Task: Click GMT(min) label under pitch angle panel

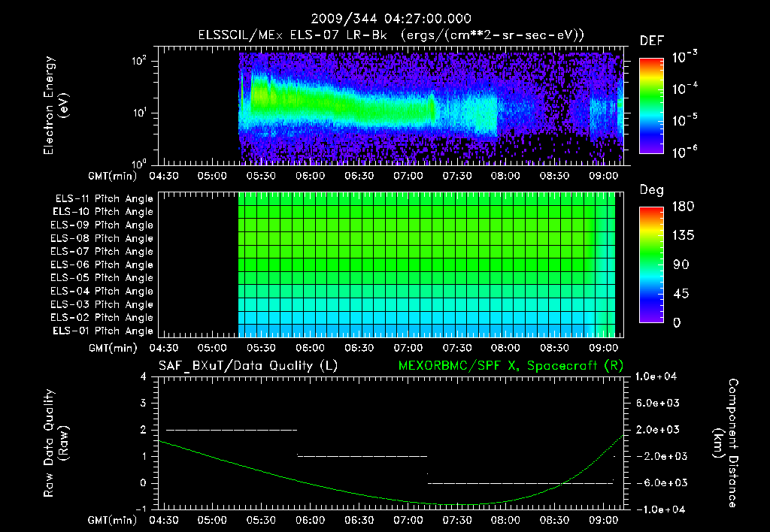Action: click(x=113, y=349)
